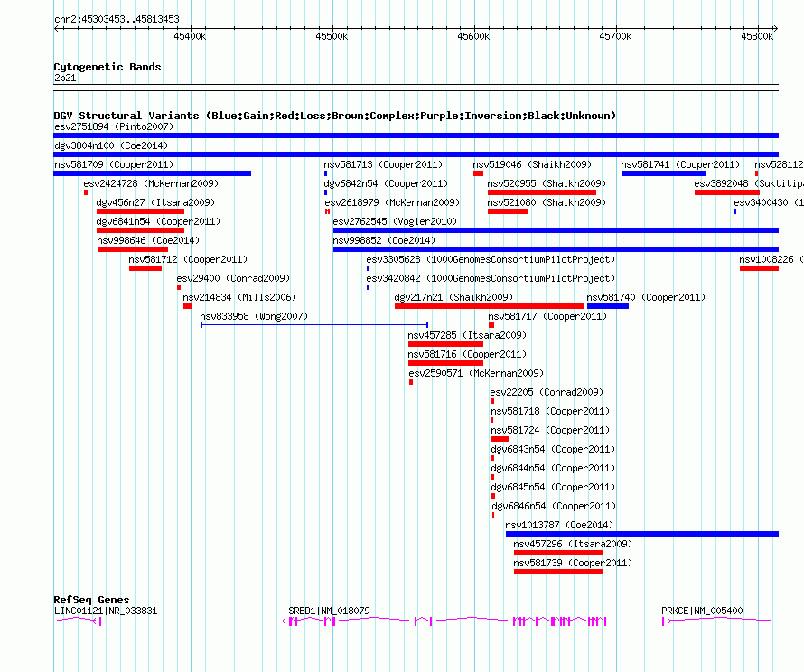This screenshot has width=804, height=672.
Task: Click esv2590571 (McKernan2009) label
Action: (476, 373)
